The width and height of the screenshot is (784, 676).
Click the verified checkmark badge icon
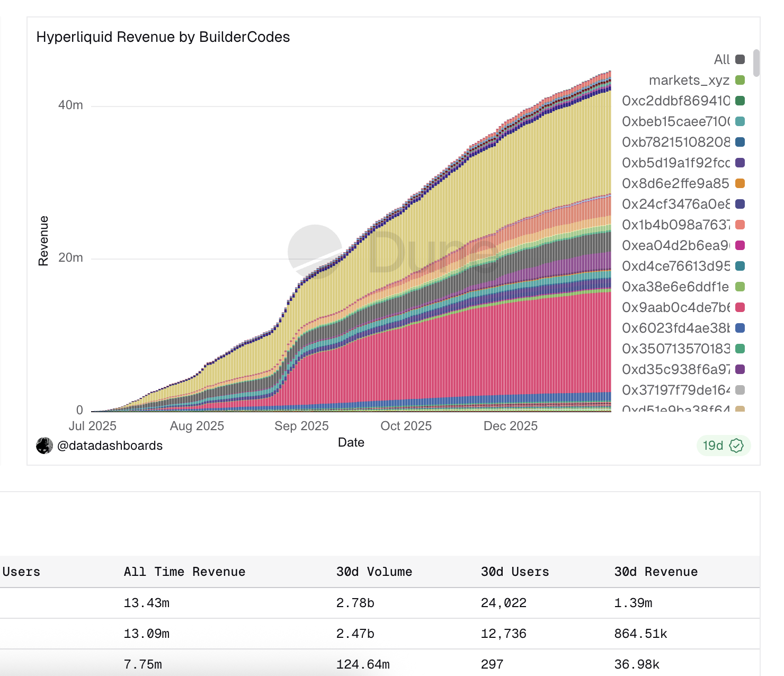736,446
